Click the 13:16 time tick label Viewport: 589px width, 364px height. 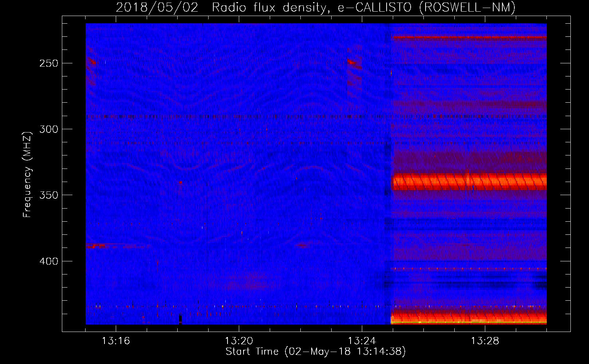(116, 341)
